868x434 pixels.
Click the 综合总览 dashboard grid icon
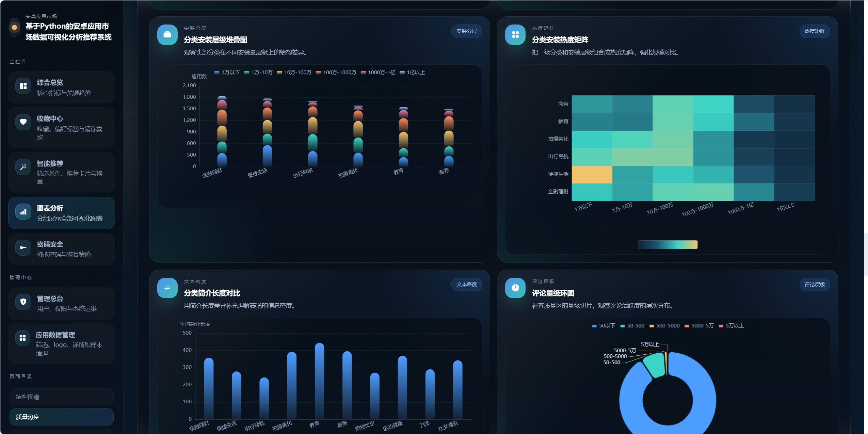[x=23, y=86]
